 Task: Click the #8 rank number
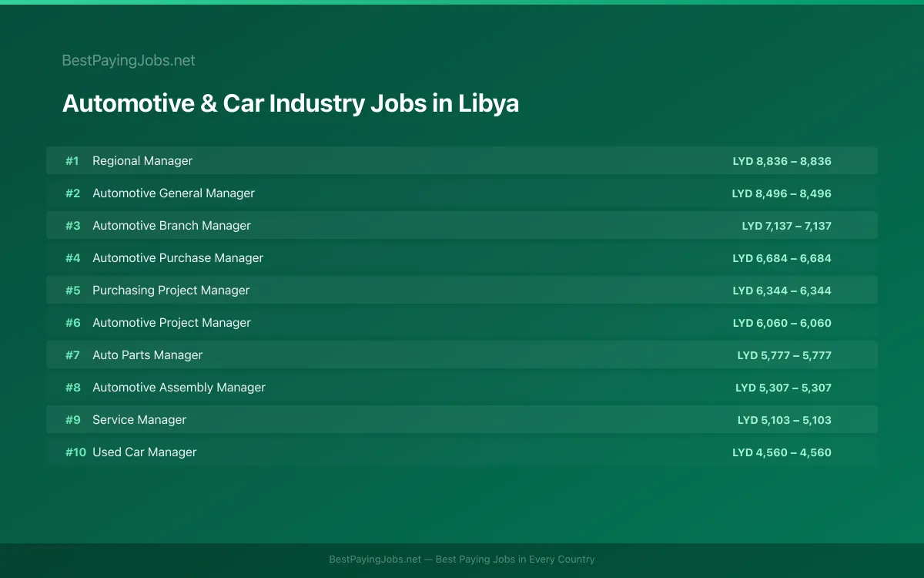pos(72,388)
